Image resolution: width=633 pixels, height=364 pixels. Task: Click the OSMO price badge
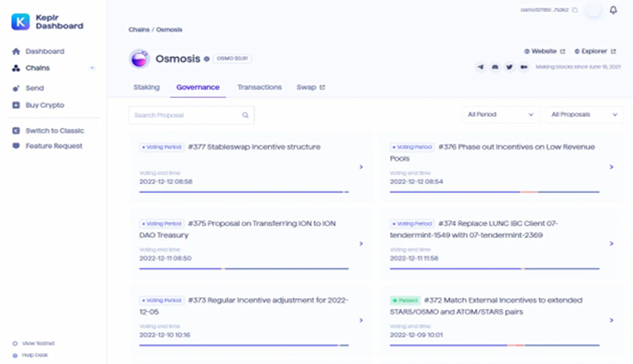pos(232,59)
